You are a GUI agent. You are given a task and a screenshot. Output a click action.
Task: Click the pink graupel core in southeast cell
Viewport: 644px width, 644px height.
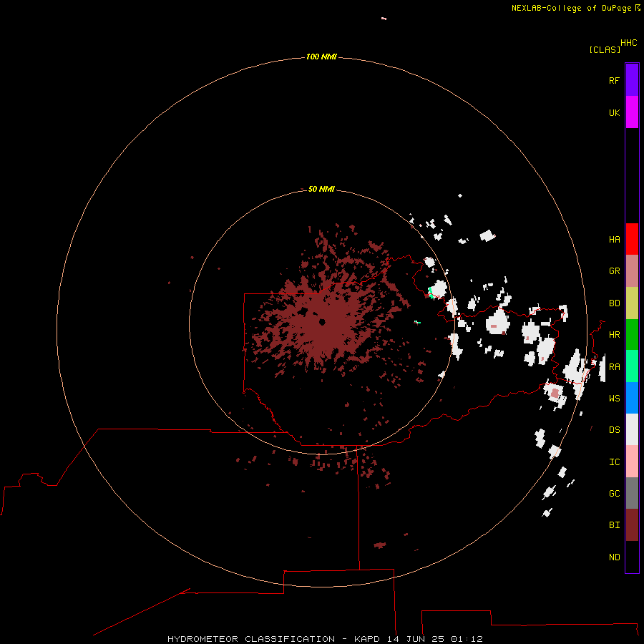click(x=555, y=393)
